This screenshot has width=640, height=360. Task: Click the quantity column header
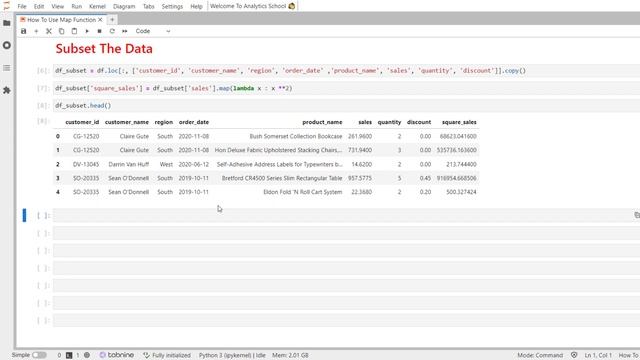click(389, 122)
